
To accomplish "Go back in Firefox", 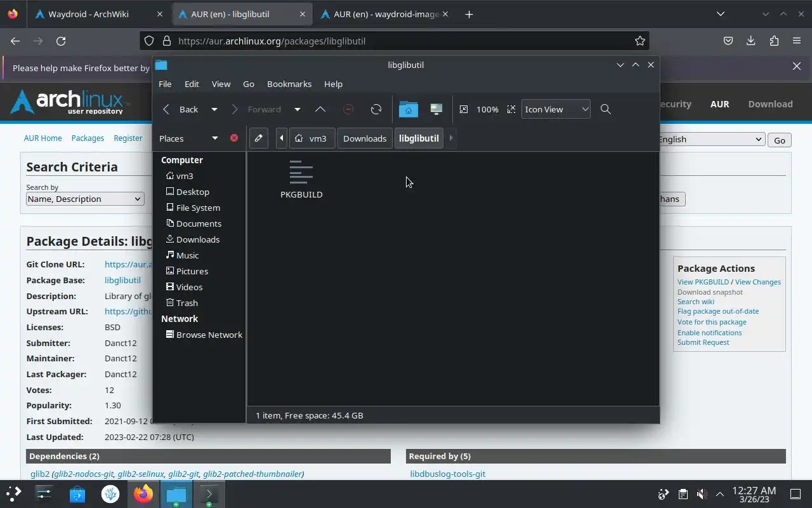I will click(15, 41).
